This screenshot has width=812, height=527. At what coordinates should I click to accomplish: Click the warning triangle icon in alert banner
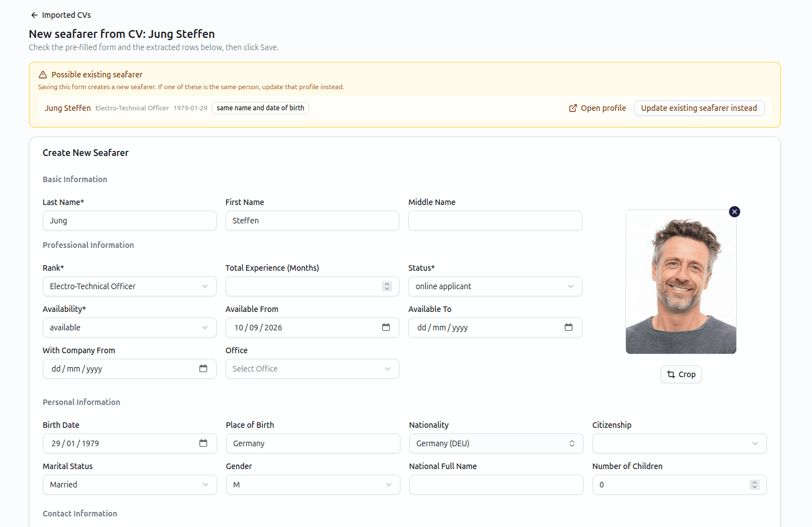pyautogui.click(x=43, y=75)
